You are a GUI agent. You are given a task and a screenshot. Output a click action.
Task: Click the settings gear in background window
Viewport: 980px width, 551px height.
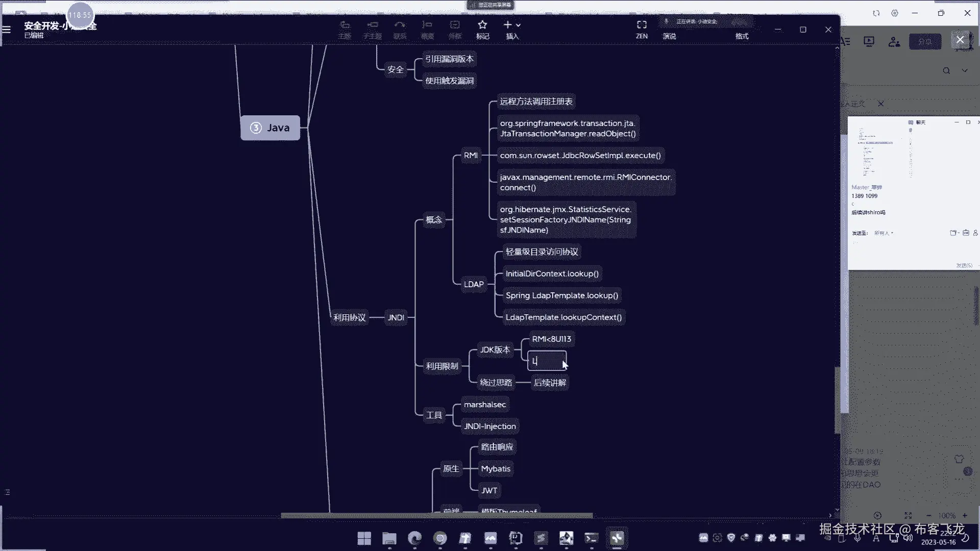click(895, 13)
